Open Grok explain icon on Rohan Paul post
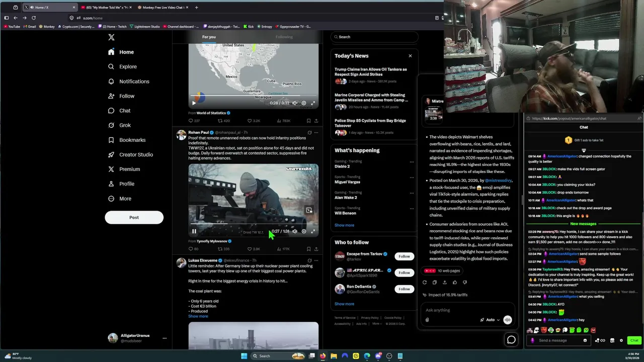 pyautogui.click(x=309, y=133)
